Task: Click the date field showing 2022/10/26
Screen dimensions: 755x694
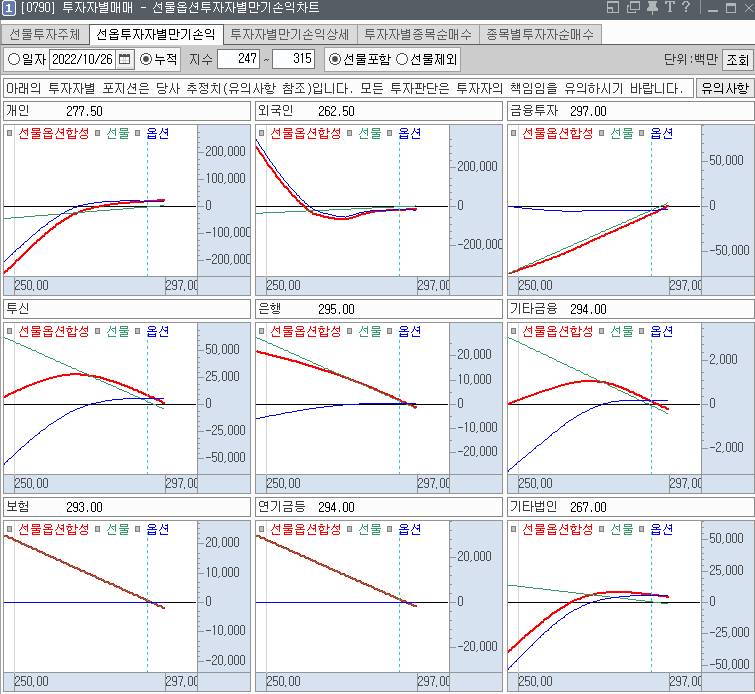Action: (x=81, y=59)
